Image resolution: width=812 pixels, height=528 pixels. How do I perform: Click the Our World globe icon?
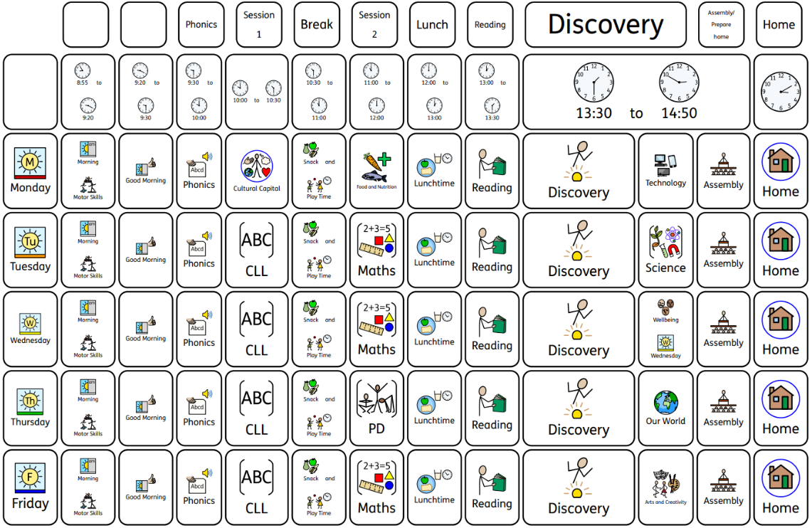point(665,404)
